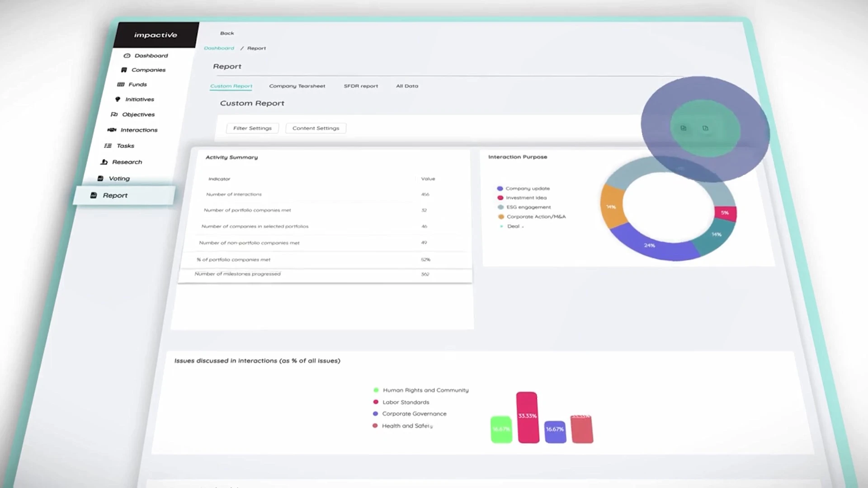
Task: Click the left export file icon
Action: pyautogui.click(x=684, y=128)
